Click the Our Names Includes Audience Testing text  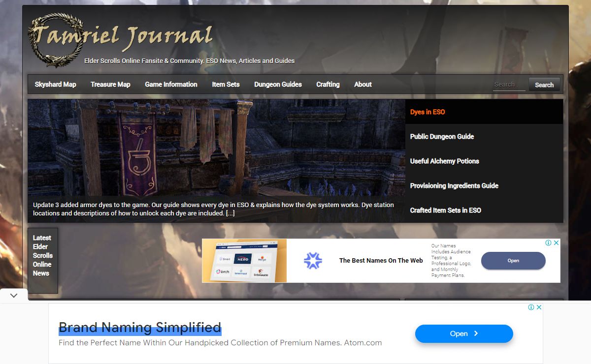coord(451,261)
